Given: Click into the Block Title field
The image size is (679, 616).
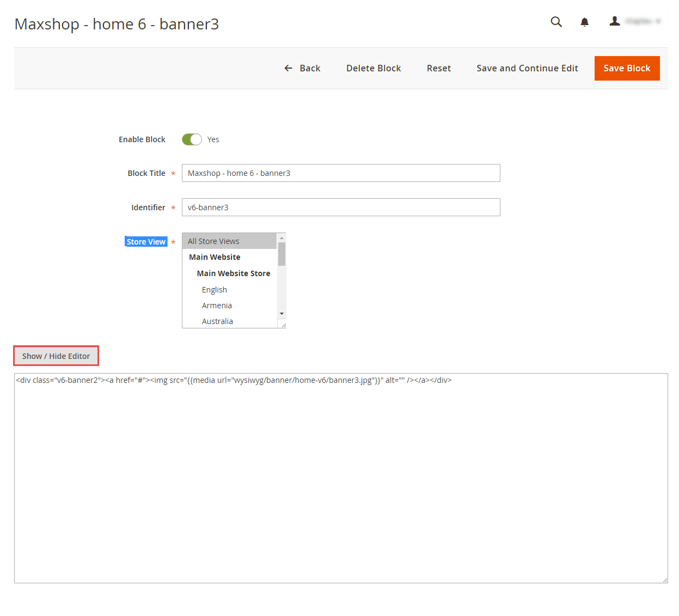Looking at the screenshot, I should tap(341, 173).
